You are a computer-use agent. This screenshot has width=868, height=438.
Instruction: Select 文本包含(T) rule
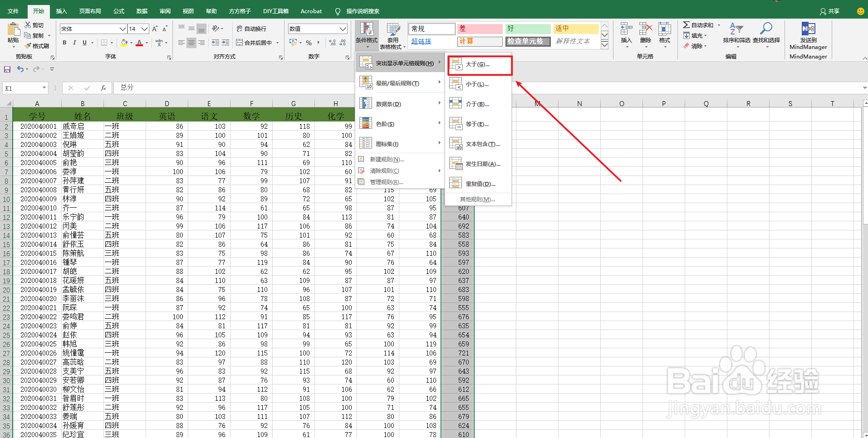click(x=479, y=144)
